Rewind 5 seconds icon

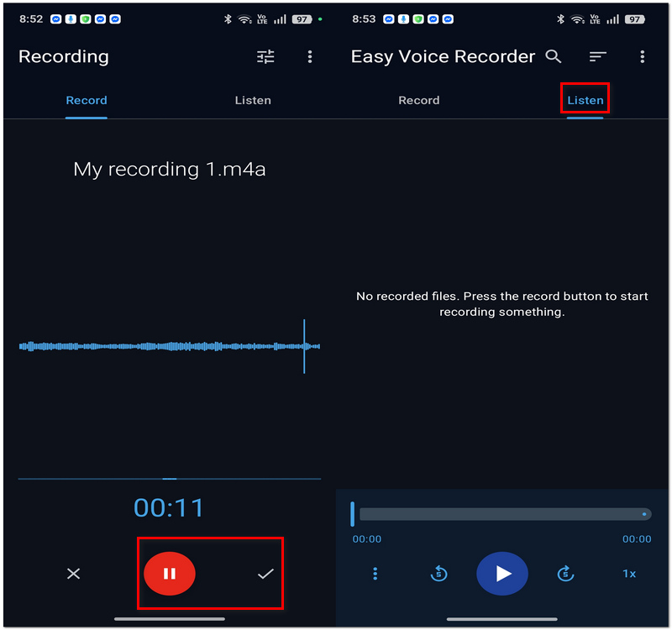click(x=438, y=574)
